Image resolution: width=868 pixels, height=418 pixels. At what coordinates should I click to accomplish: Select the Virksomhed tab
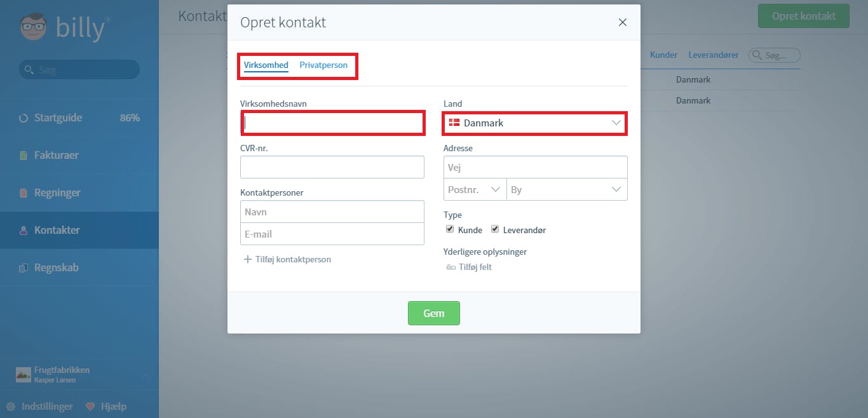click(266, 65)
